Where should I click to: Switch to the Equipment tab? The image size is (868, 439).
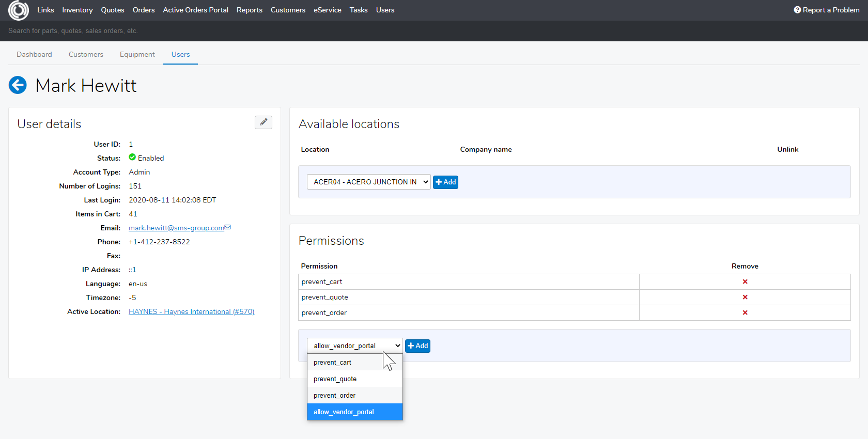(x=137, y=55)
